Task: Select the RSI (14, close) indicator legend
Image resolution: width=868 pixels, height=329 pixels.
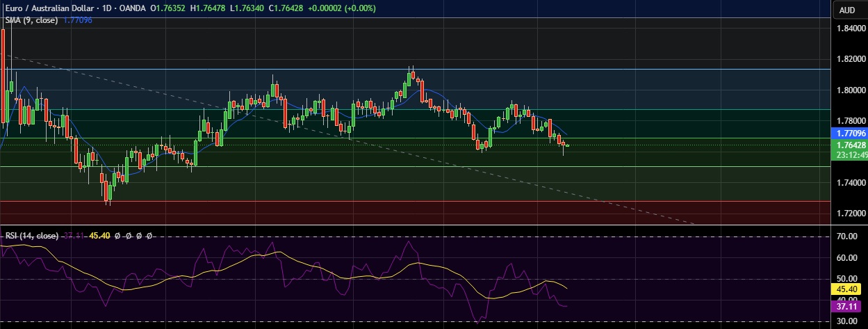Action: (31, 236)
